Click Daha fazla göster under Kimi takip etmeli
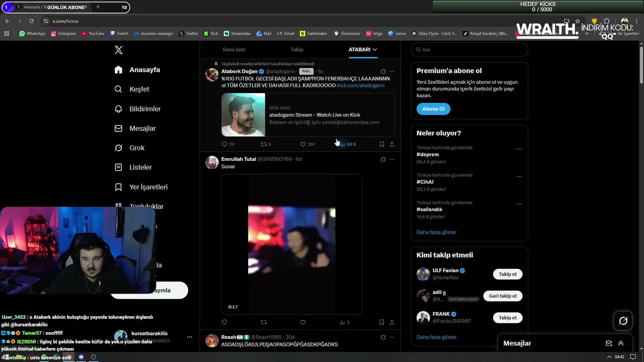Viewport: 644px width, 362px height. coord(437,337)
